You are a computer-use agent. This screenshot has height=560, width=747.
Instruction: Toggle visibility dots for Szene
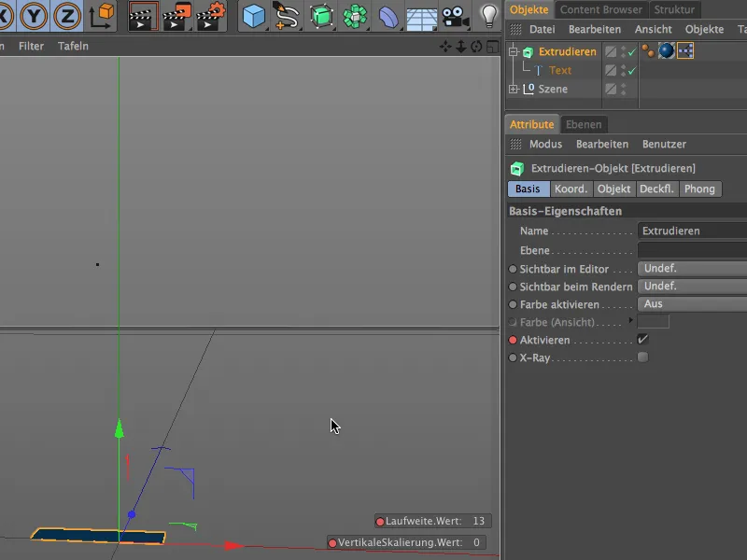[x=623, y=89]
